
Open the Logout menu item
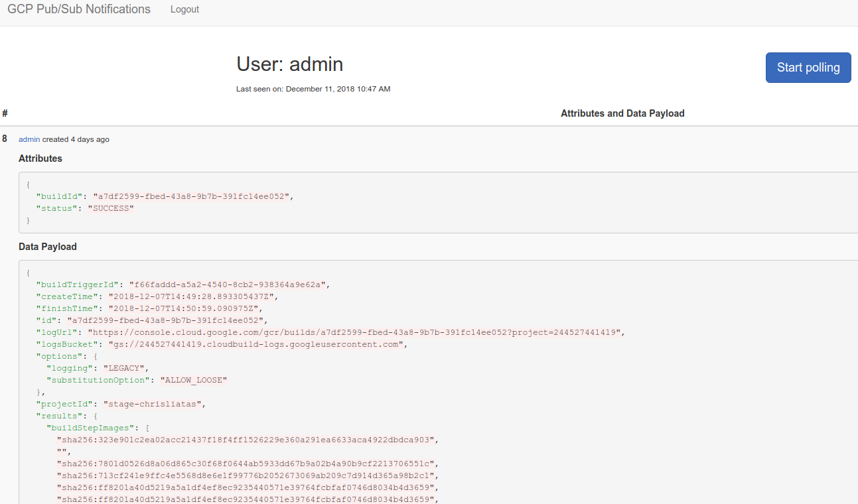click(184, 9)
